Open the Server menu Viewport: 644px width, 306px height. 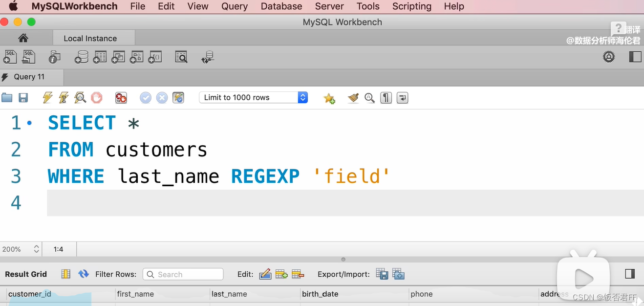pyautogui.click(x=329, y=6)
